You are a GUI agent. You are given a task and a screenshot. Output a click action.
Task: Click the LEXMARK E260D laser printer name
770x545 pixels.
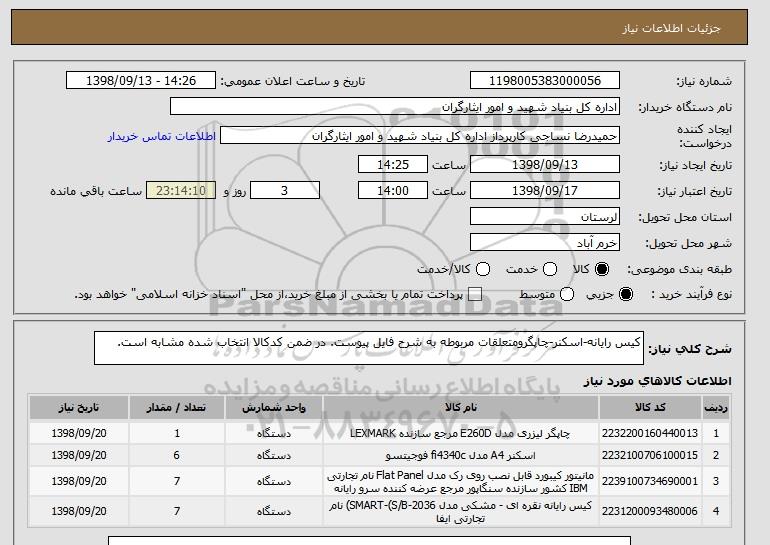(x=460, y=434)
